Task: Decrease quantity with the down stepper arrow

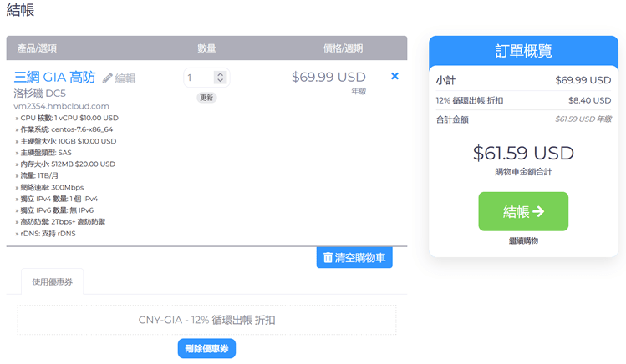Action: click(x=220, y=82)
